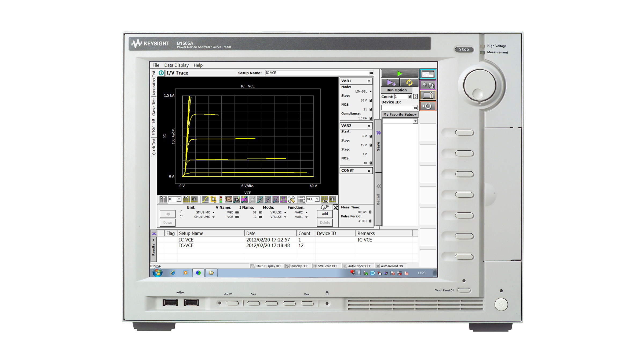Click the camera snapshot trace icon

pyautogui.click(x=236, y=199)
